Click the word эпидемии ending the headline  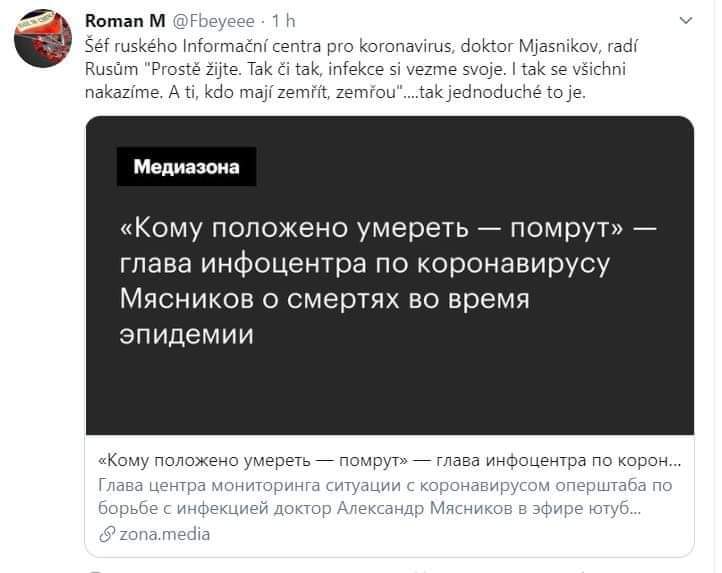click(x=186, y=335)
